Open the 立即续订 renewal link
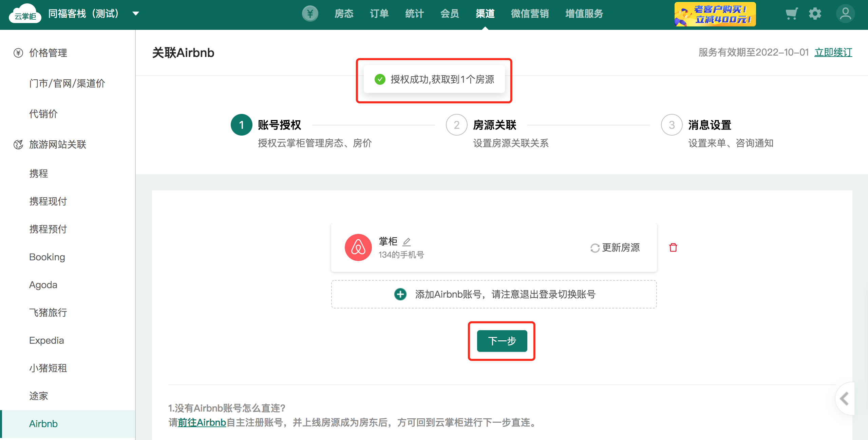This screenshot has width=868, height=440. (833, 53)
